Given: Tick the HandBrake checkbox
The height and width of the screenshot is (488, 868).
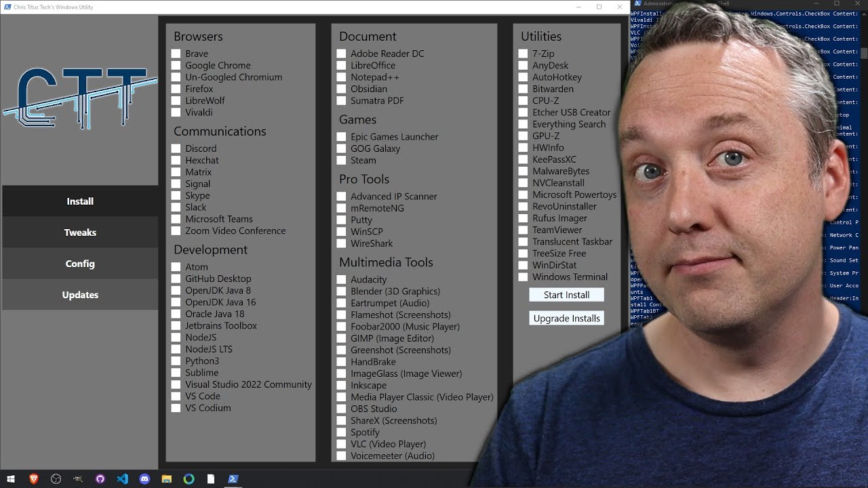Looking at the screenshot, I should click(x=342, y=362).
